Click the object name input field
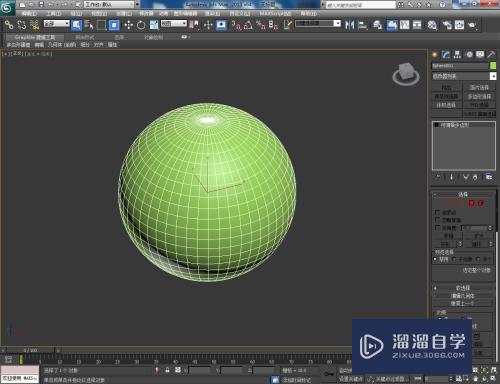 (460, 66)
